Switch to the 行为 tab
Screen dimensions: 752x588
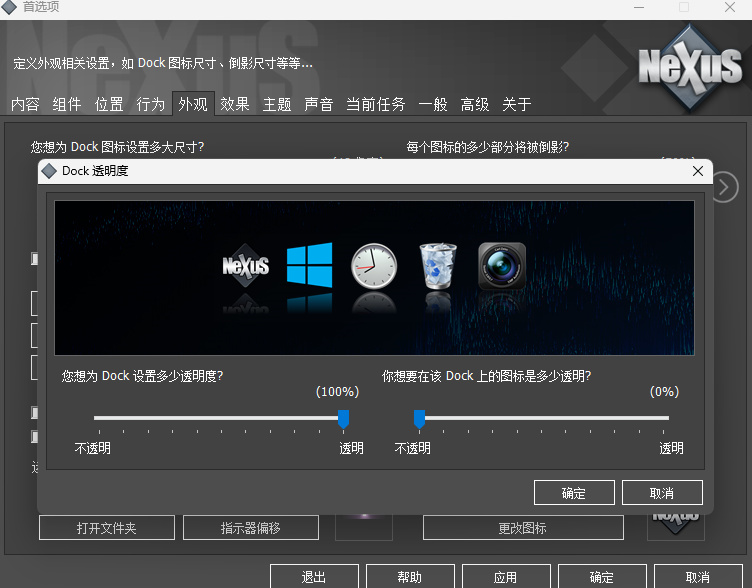point(151,104)
